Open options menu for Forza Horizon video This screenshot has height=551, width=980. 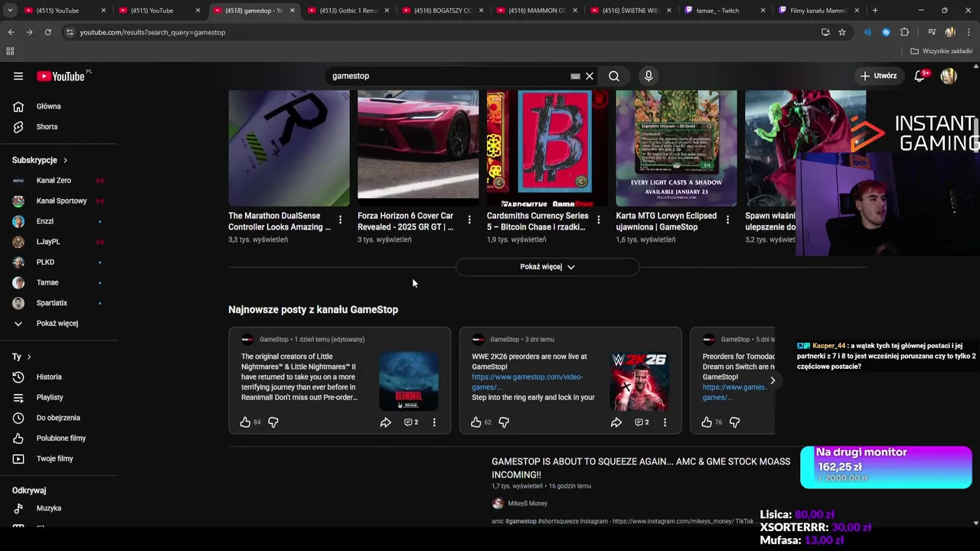(x=469, y=220)
